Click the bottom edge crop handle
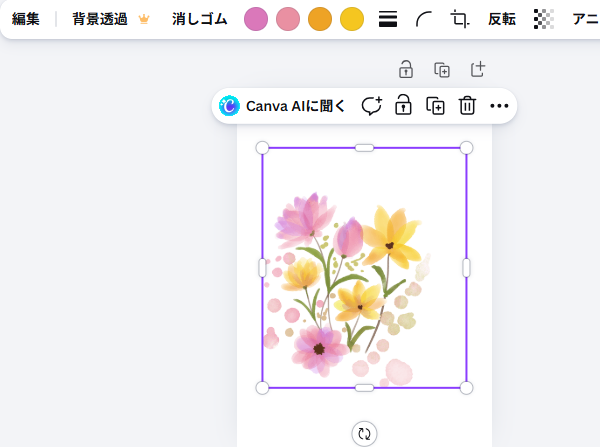The height and width of the screenshot is (447, 600). (364, 388)
